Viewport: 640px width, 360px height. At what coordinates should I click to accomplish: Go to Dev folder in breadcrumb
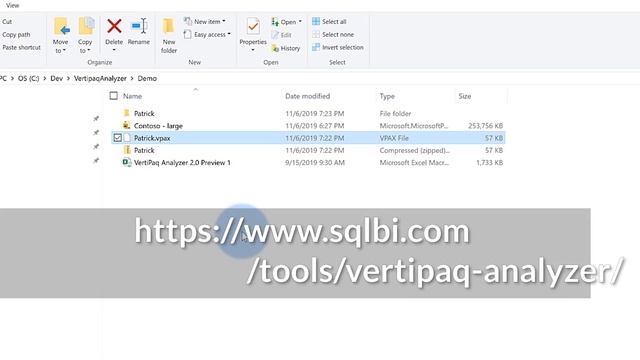[57, 78]
